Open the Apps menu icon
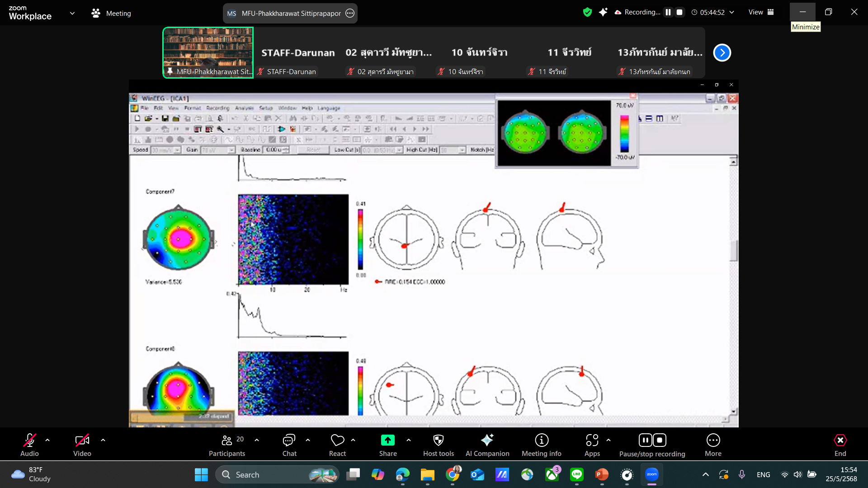Screen dimensions: 868x488 pyautogui.click(x=592, y=440)
